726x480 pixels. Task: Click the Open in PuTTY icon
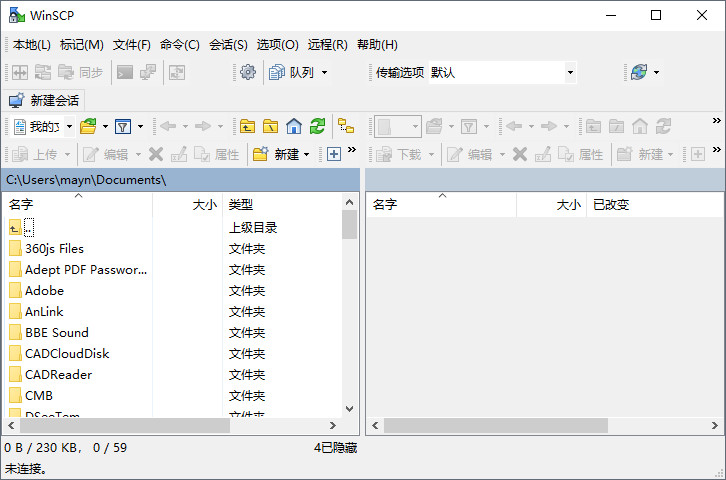pyautogui.click(x=148, y=72)
